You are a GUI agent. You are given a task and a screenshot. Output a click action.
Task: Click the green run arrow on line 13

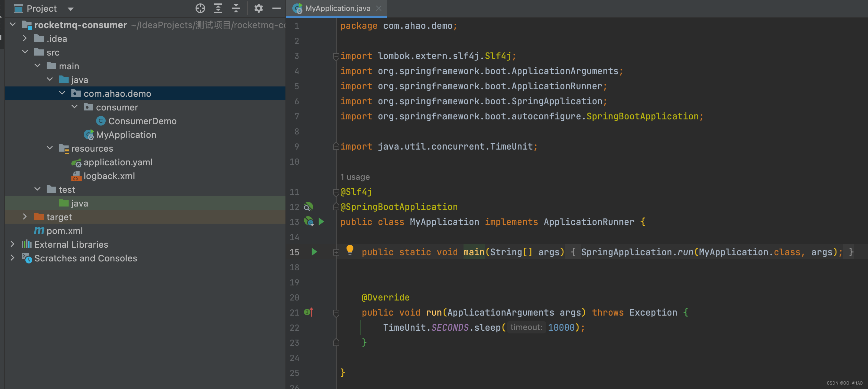(321, 222)
